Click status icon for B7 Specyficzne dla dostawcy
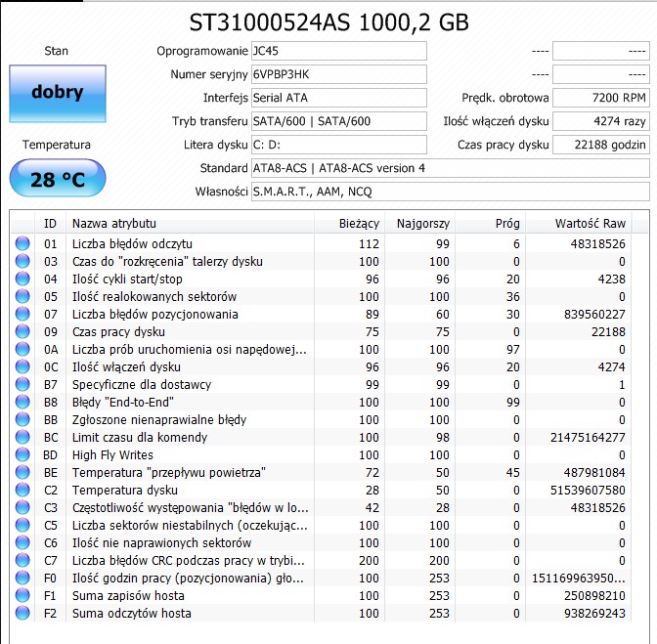This screenshot has width=657, height=644. 22,384
